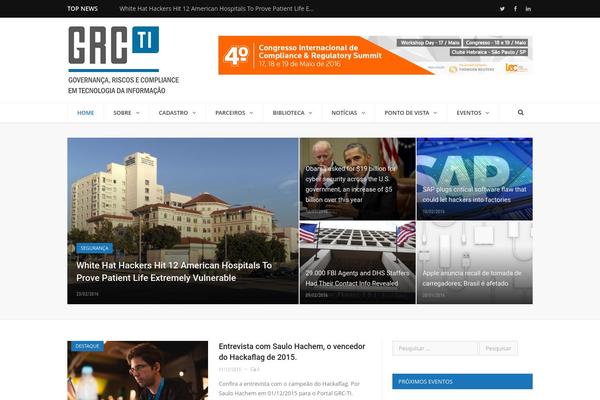Click the LinkedIn icon in top bar
Image resolution: width=600 pixels, height=400 pixels.
point(528,8)
